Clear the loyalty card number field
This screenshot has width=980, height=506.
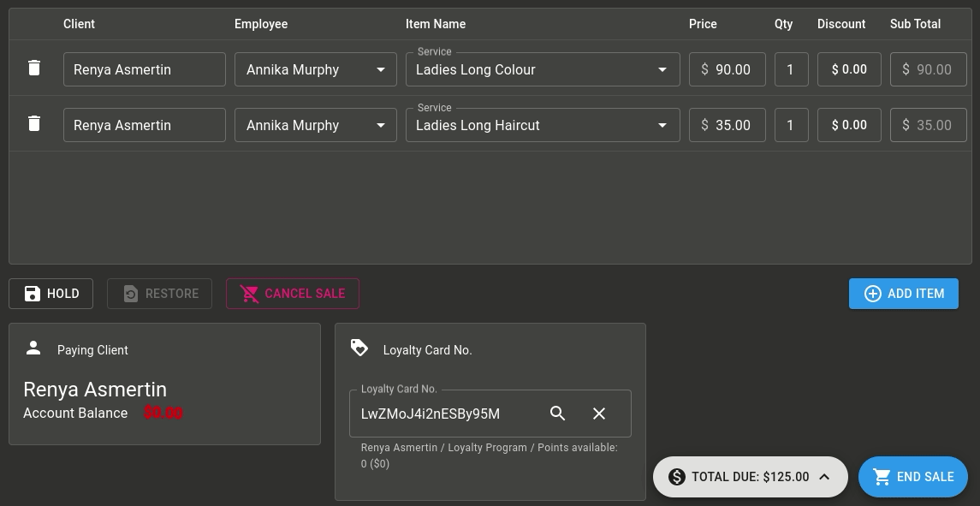click(x=599, y=414)
